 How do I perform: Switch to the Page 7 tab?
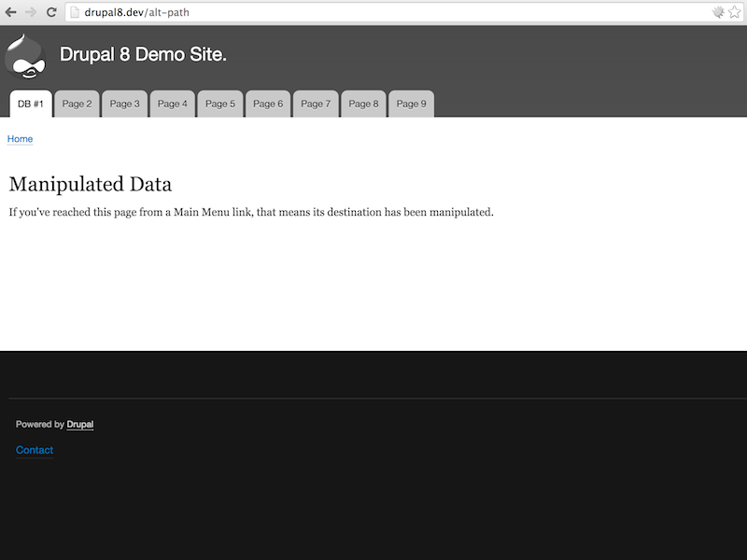tap(316, 104)
